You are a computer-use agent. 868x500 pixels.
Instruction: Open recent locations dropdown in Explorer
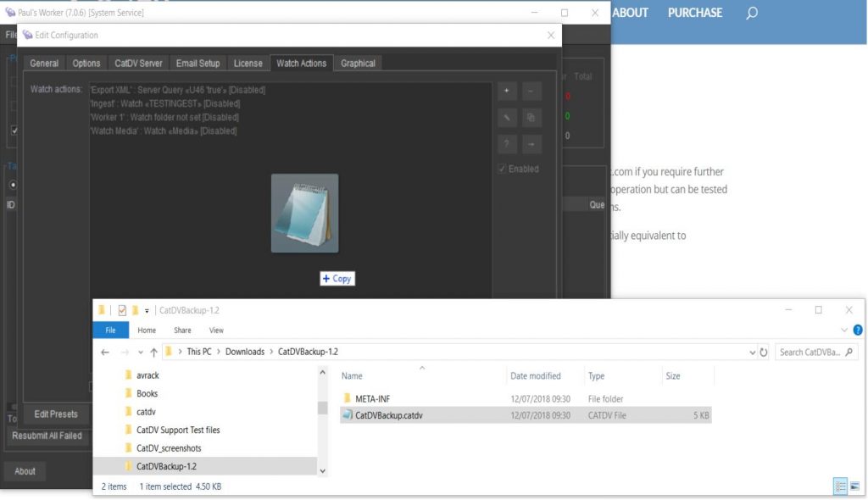(x=141, y=353)
